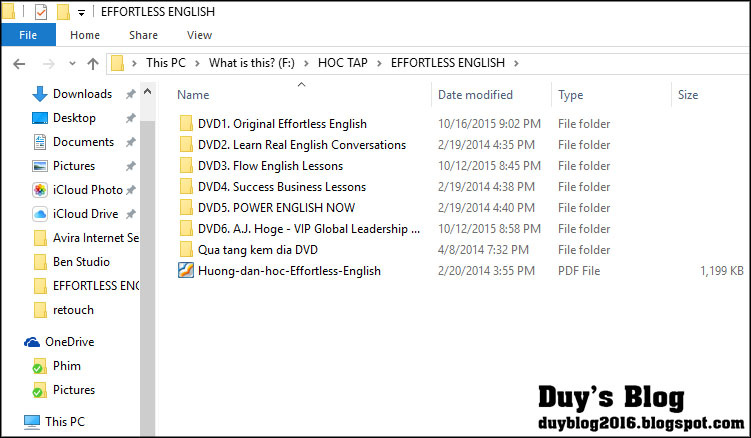Open EFFORTLESS ENG folder in sidebar
The image size is (751, 438).
[96, 286]
